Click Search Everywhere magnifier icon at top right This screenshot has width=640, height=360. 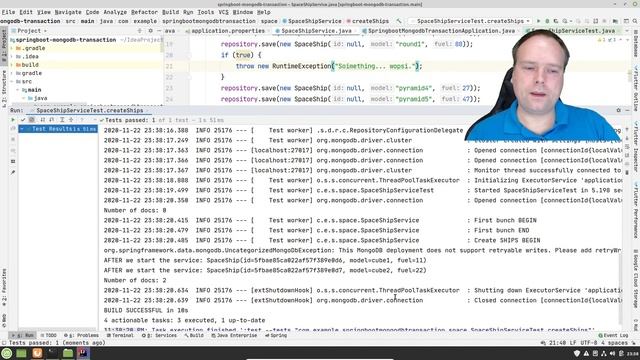635,21
